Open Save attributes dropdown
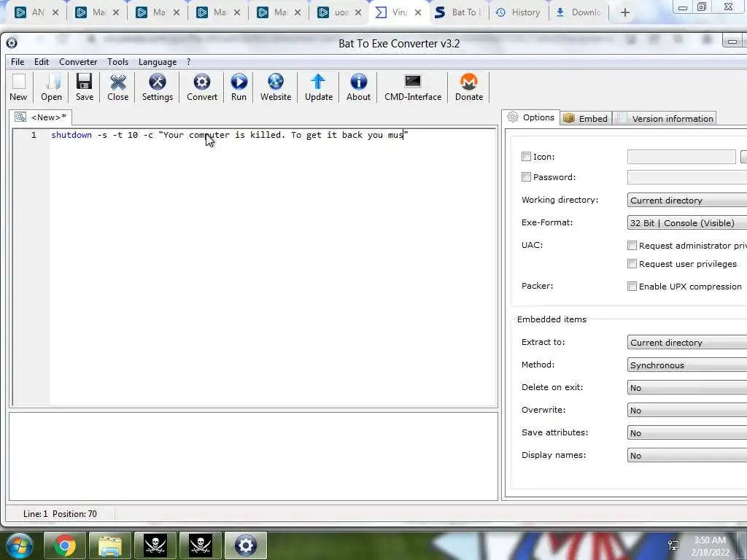This screenshot has width=747, height=560. 687,433
